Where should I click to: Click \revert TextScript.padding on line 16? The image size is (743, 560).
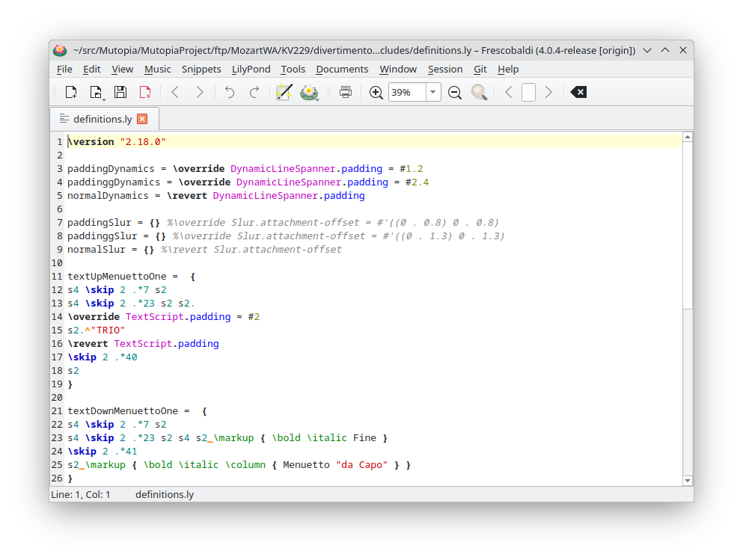143,344
